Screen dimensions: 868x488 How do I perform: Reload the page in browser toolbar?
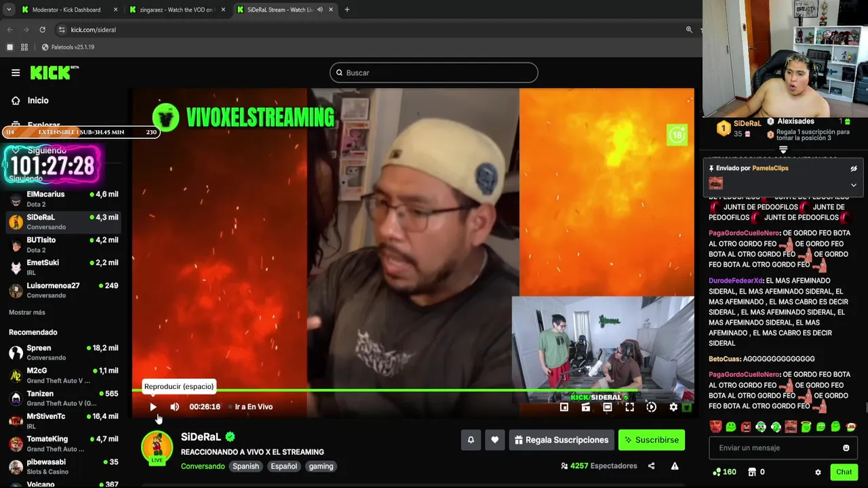pos(42,30)
